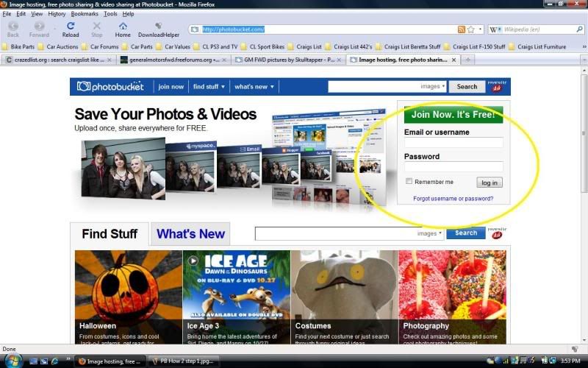Open the Edit menu
The height and width of the screenshot is (368, 588).
pyautogui.click(x=21, y=14)
